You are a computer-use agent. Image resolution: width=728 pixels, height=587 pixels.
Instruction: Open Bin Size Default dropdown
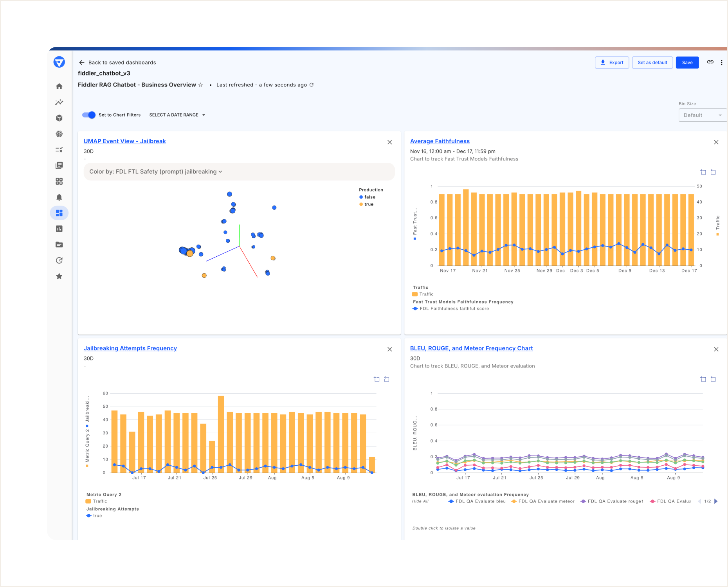(703, 115)
